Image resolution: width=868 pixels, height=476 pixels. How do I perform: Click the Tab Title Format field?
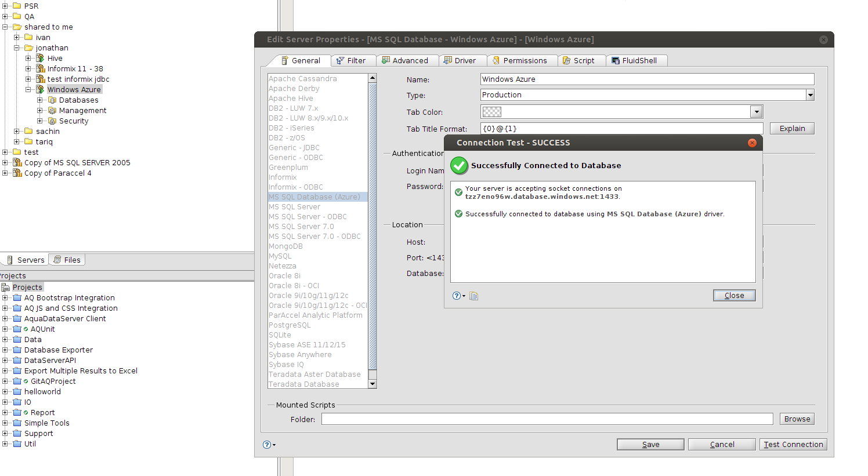pos(622,129)
